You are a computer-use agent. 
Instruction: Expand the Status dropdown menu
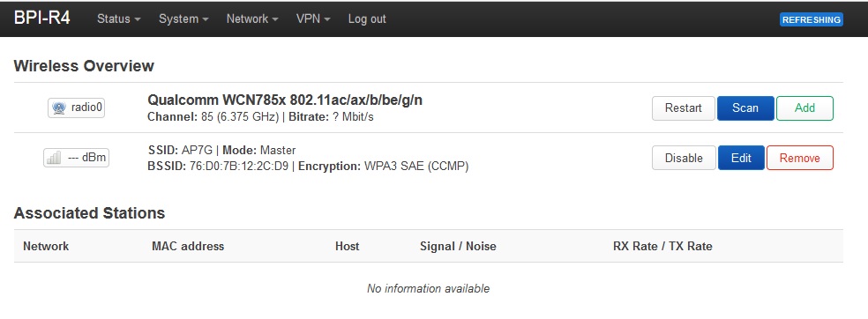tap(118, 19)
